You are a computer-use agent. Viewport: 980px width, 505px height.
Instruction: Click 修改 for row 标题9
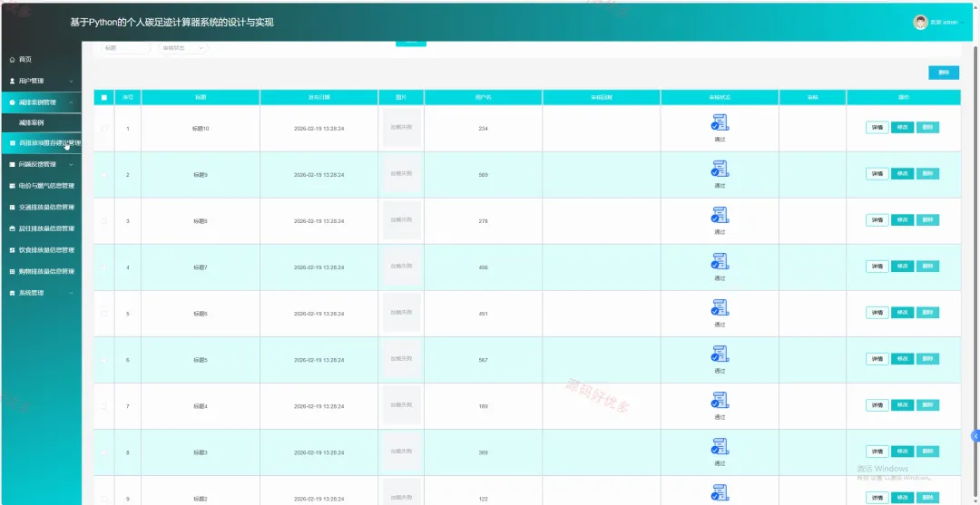click(x=902, y=174)
